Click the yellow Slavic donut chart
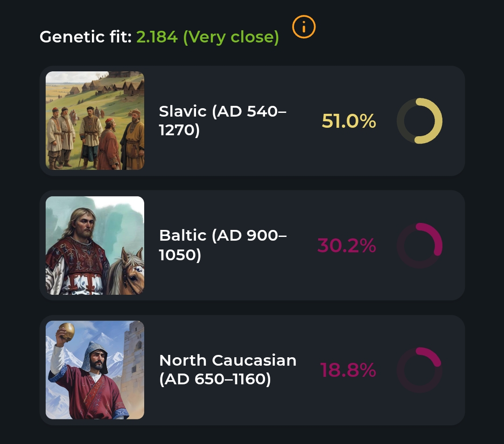This screenshot has width=504, height=444. click(x=419, y=121)
